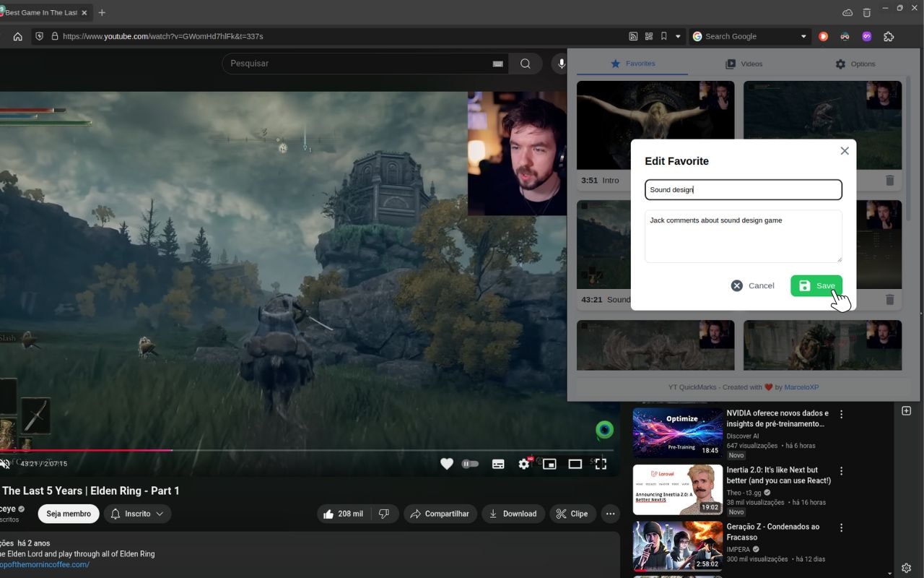Open the topofthemornincoffee.com link

click(45, 565)
